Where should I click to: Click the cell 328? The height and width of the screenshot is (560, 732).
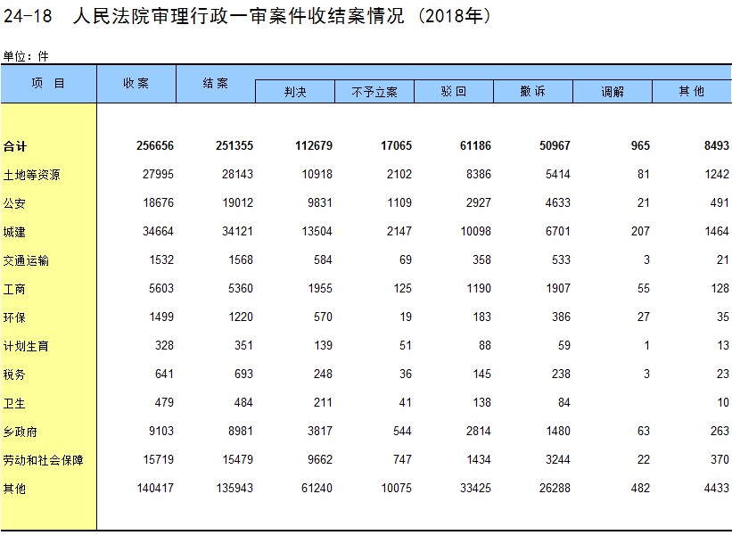164,345
